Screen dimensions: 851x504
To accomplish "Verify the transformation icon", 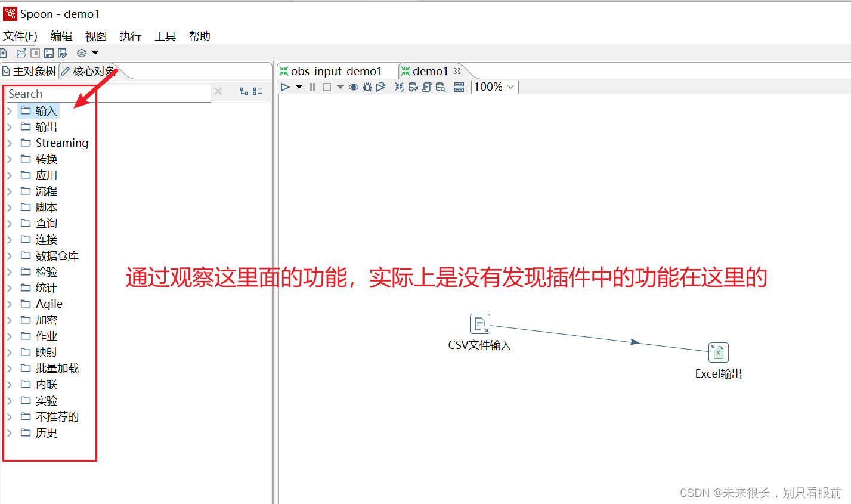I will pos(400,87).
